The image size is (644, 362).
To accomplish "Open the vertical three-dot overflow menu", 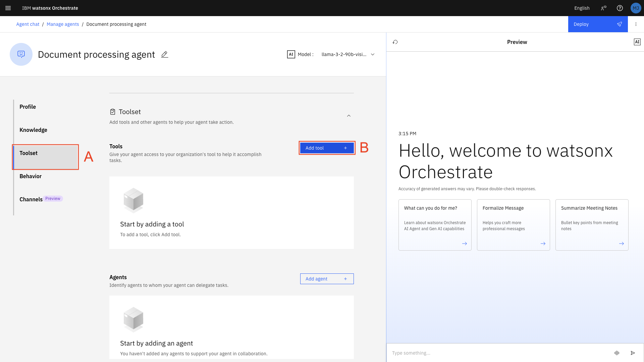I will click(636, 24).
